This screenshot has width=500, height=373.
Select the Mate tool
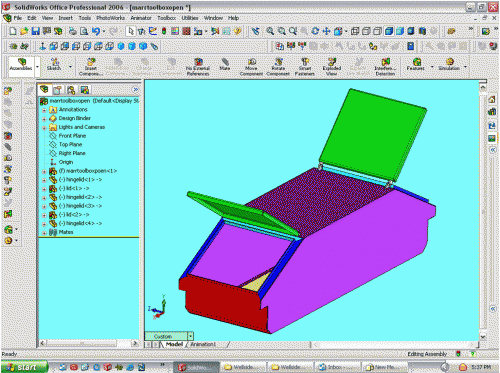(225, 64)
